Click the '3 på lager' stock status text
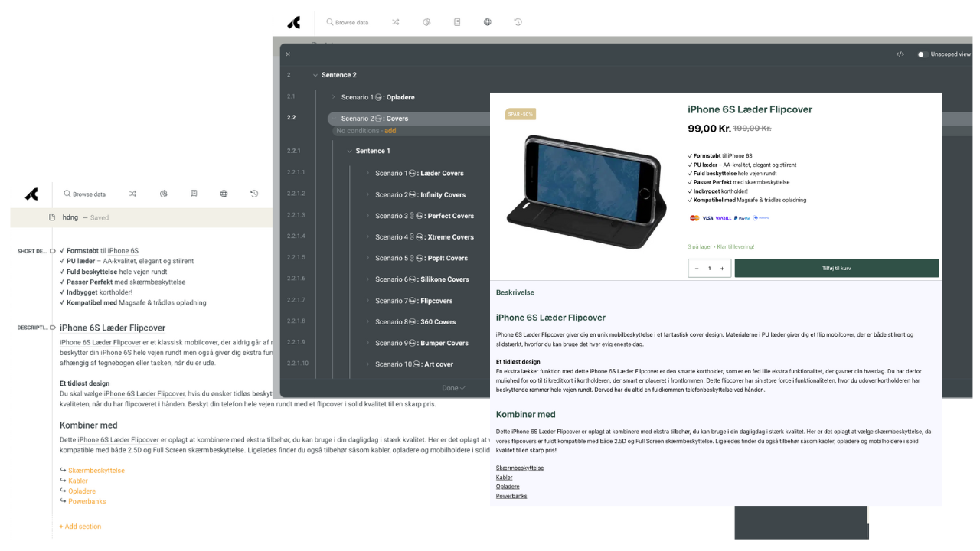Screen dimensions: 980x551 pos(720,247)
